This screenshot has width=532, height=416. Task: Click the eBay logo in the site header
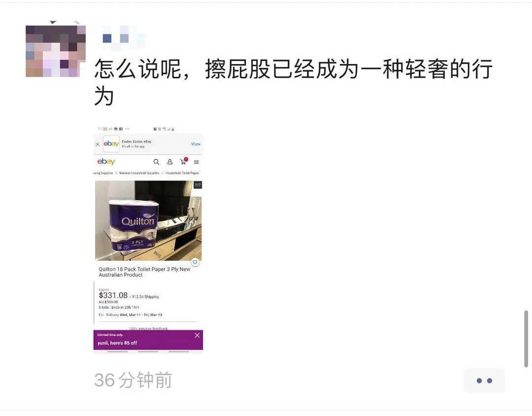pos(106,162)
